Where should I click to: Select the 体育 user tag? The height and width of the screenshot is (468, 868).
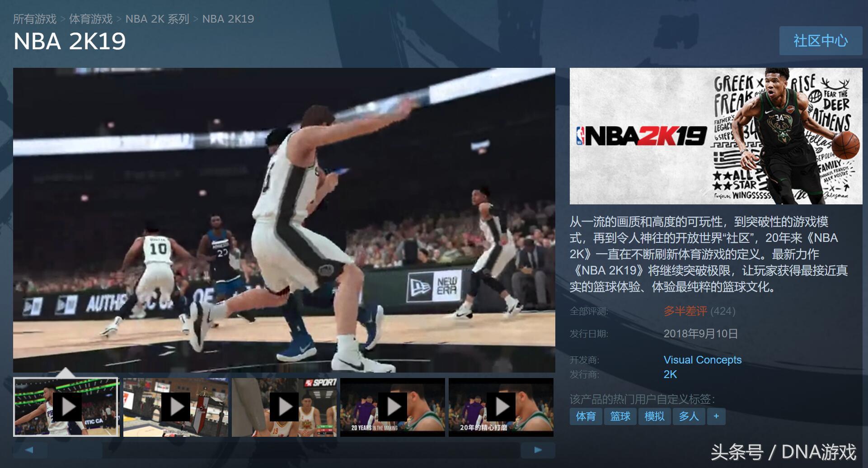[x=586, y=416]
